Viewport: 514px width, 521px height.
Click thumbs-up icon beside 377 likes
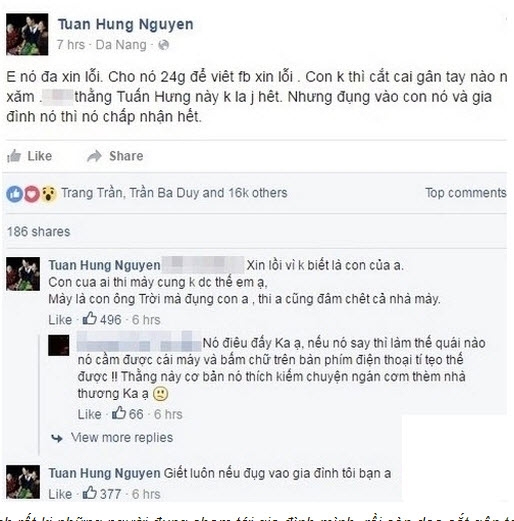[x=89, y=493]
